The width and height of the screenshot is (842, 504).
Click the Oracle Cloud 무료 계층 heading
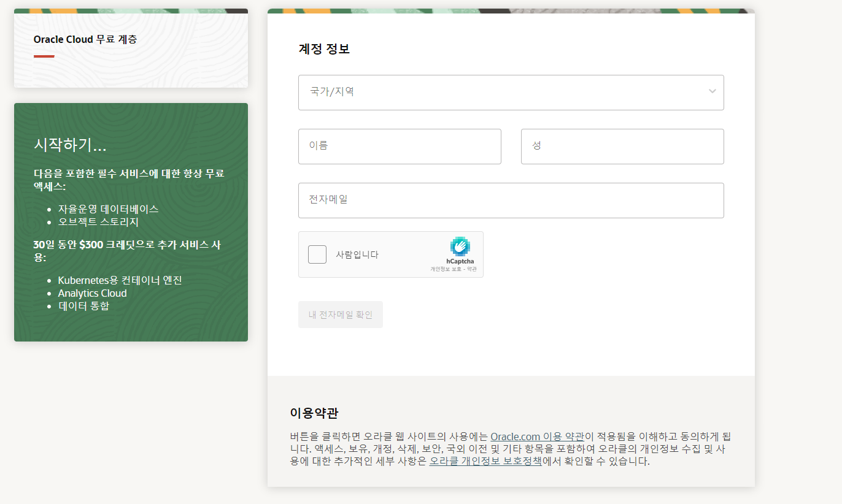[x=85, y=39]
